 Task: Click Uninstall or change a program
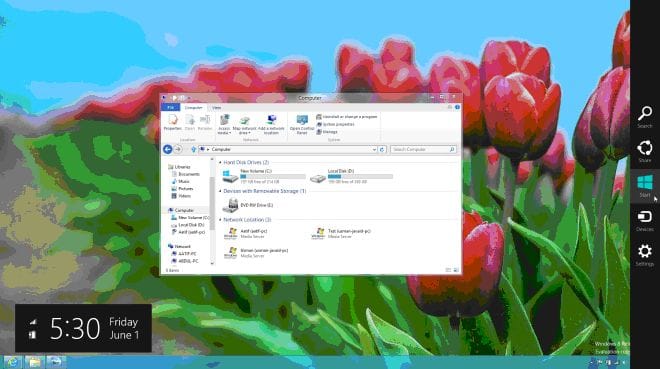point(347,117)
